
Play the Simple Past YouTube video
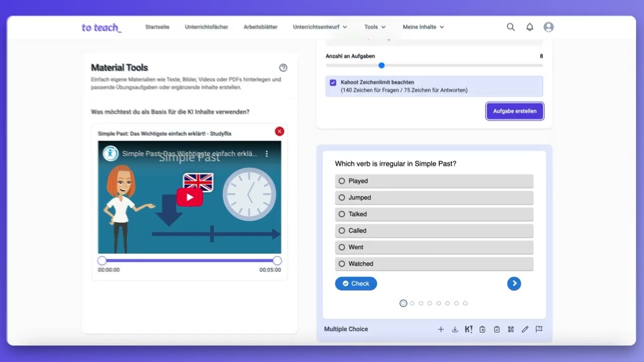click(190, 197)
